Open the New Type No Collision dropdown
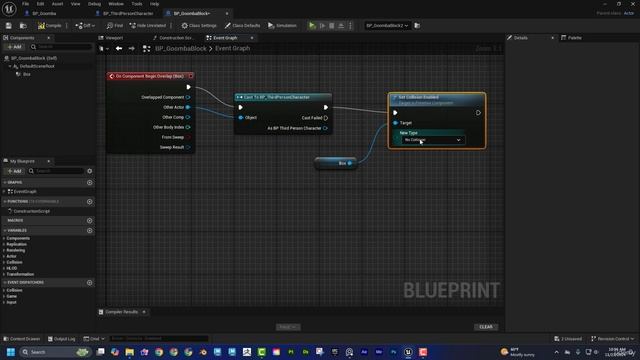This screenshot has width=640, height=360. click(x=433, y=140)
